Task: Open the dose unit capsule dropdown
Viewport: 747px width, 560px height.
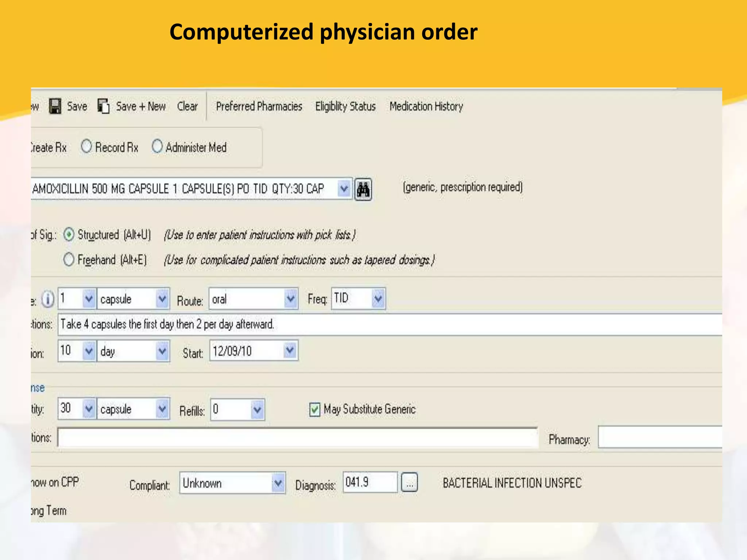Action: pos(162,299)
